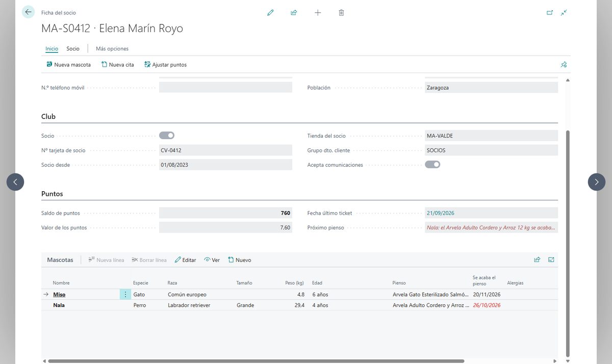Open Más opciones menu
The image size is (612, 364).
coord(112,49)
